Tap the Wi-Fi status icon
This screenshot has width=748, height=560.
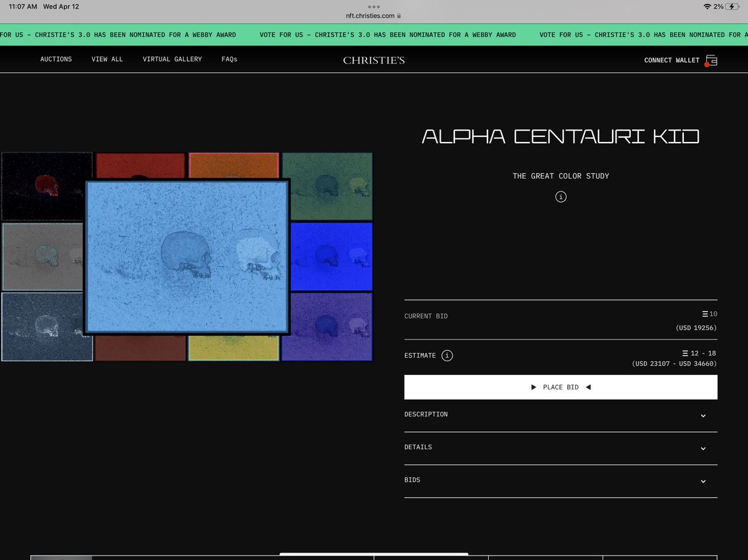click(707, 6)
